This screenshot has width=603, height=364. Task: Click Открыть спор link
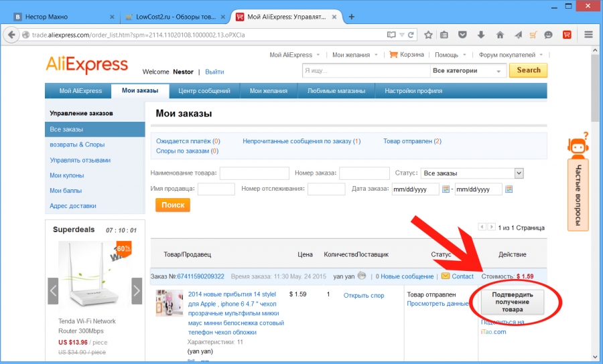tap(364, 295)
